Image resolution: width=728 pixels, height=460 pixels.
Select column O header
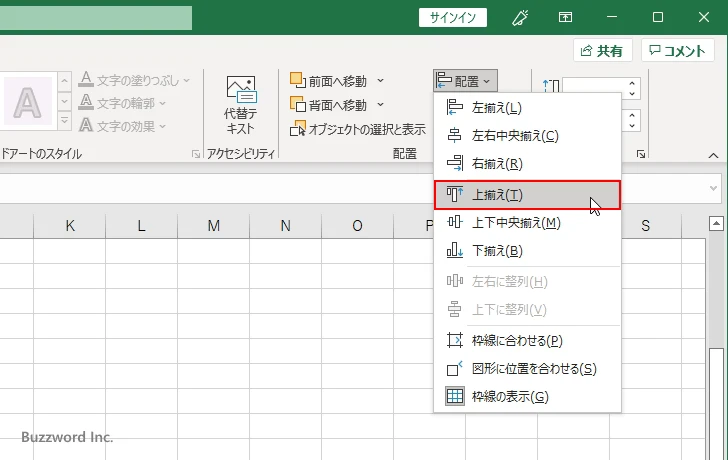point(358,226)
